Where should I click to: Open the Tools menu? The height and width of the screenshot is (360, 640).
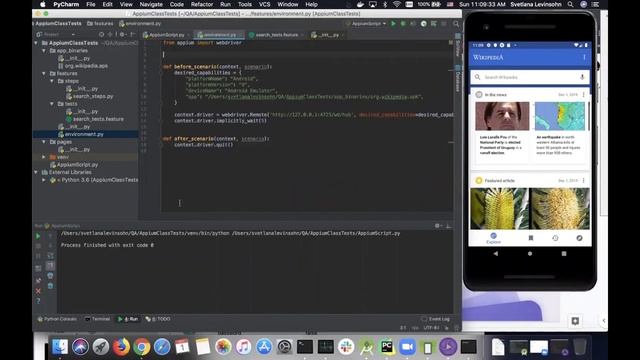[245, 4]
